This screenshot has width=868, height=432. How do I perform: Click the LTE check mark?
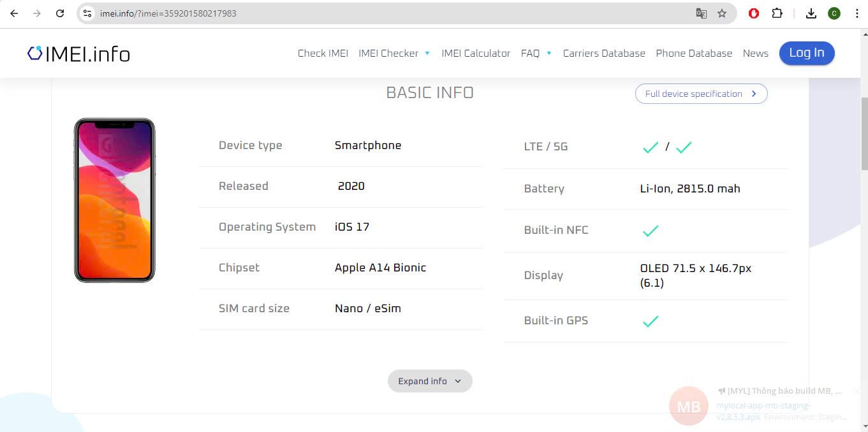[651, 147]
